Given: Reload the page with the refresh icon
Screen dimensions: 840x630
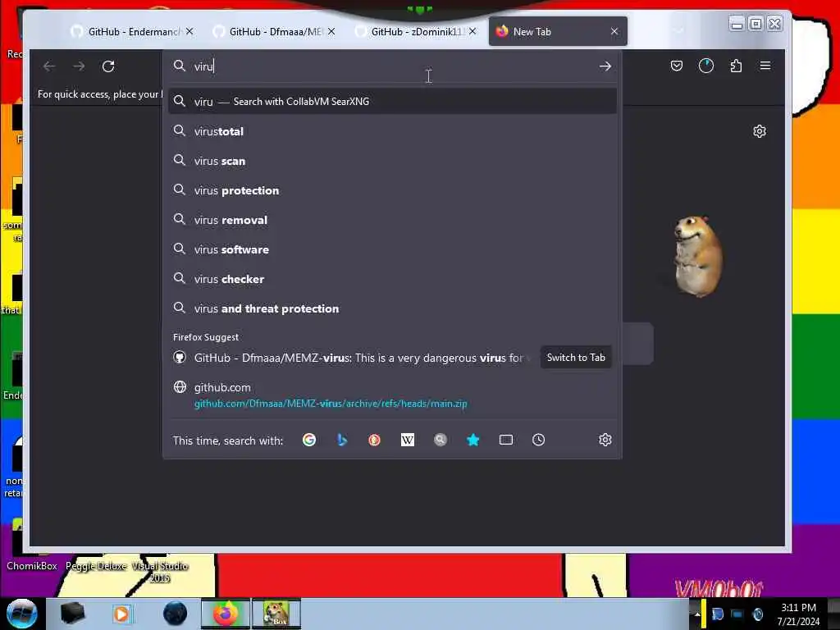Looking at the screenshot, I should click(108, 66).
